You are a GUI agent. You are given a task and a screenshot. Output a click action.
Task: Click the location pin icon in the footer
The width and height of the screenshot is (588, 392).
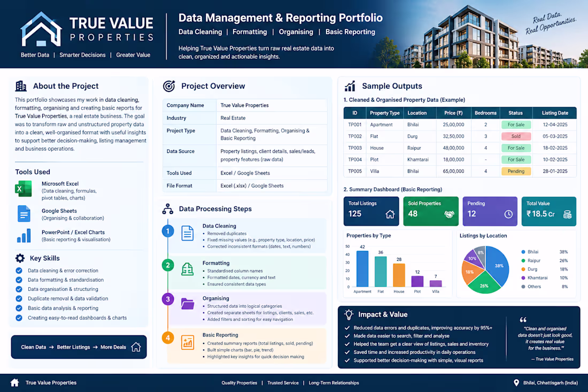click(x=516, y=382)
